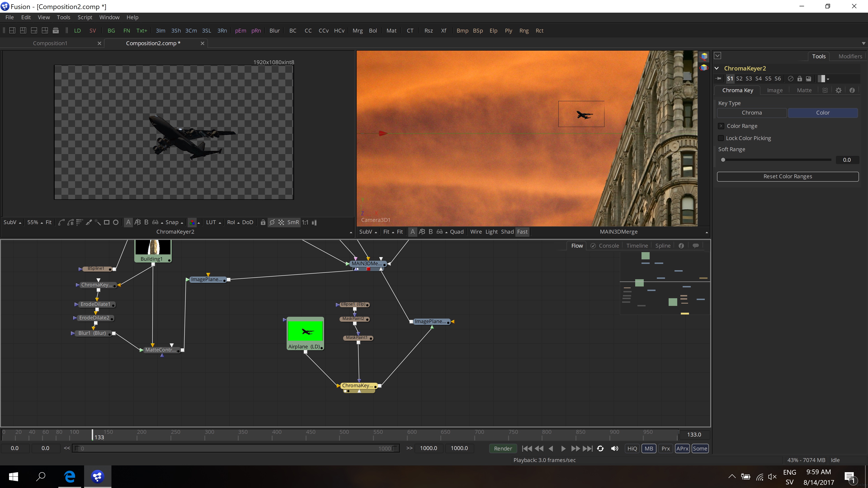
Task: Open the LUT dropdown arrow
Action: pos(220,223)
